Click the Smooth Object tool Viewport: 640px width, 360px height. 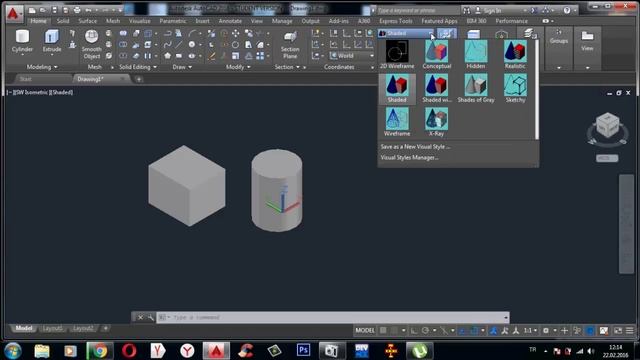tap(91, 44)
